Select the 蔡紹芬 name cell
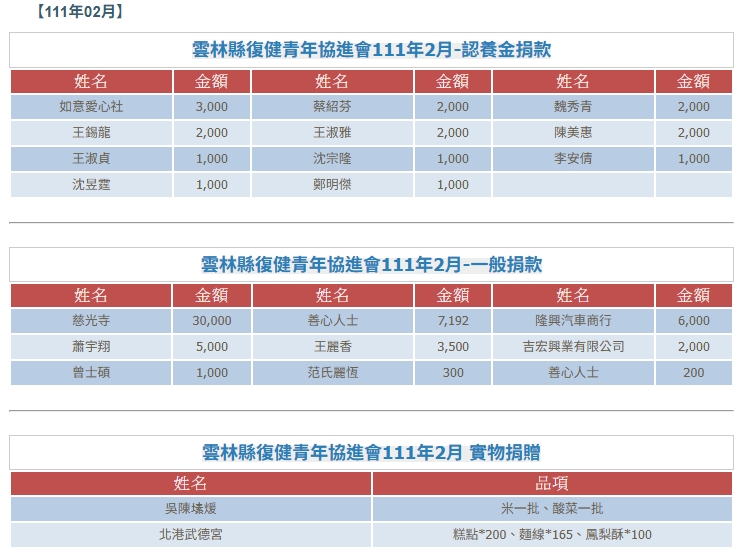This screenshot has width=740, height=556. point(332,107)
